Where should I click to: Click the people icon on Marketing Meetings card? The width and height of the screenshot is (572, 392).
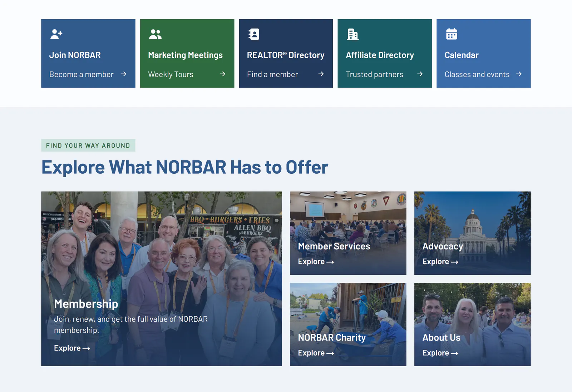click(x=155, y=34)
